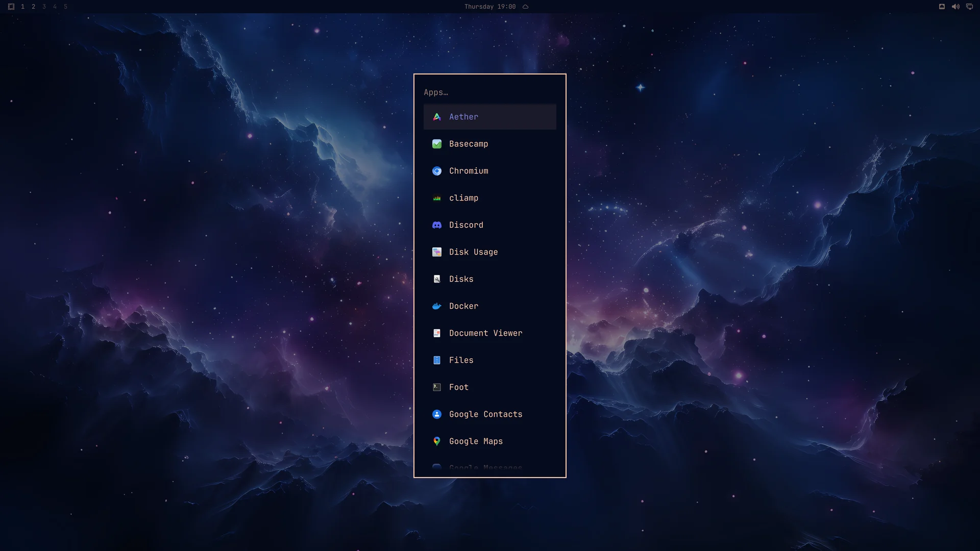Click the Chromium browser icon
Viewport: 980px width, 551px height.
[x=437, y=171]
